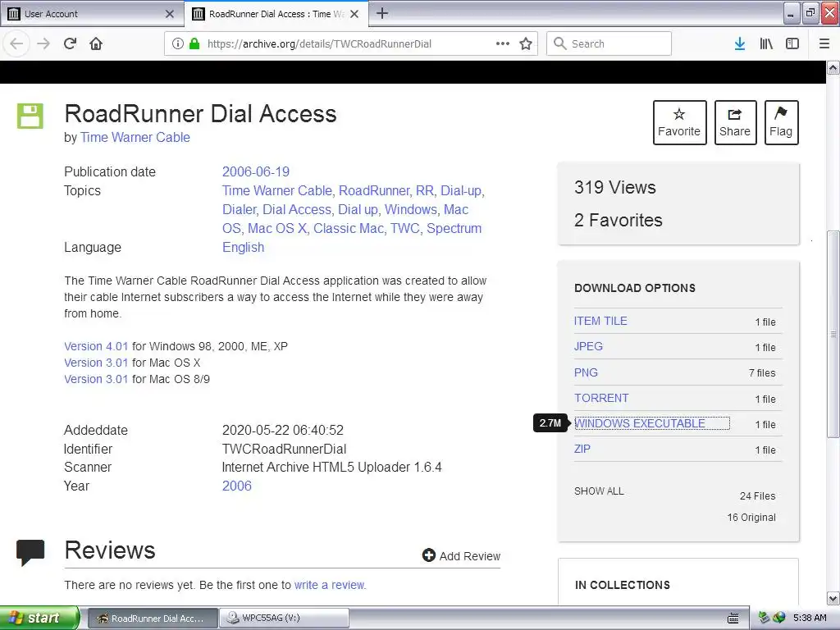Open the Firefox hamburger menu

click(x=824, y=43)
